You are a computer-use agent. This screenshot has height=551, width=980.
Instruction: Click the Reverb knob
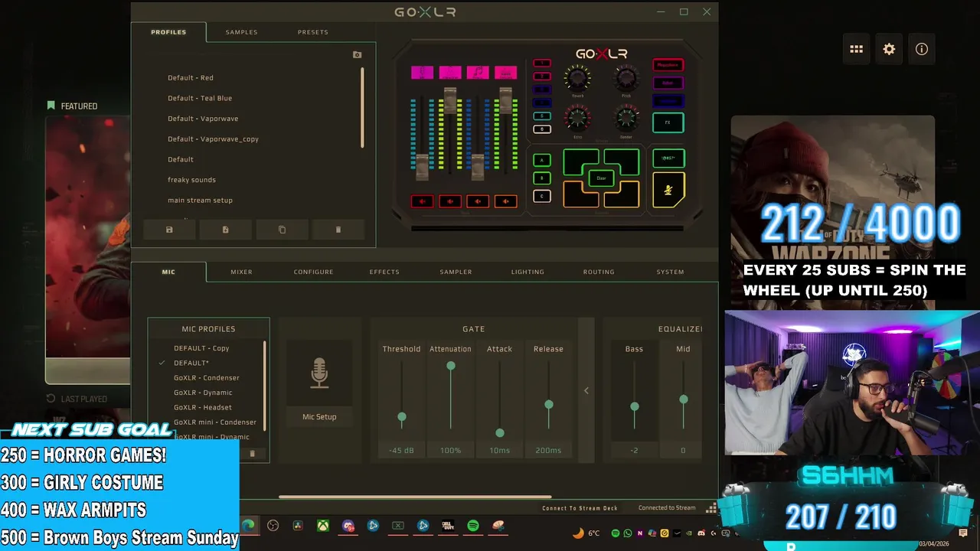pos(577,78)
